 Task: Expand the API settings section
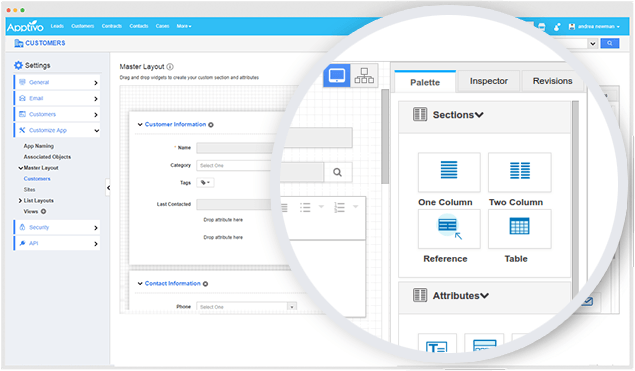pos(57,243)
